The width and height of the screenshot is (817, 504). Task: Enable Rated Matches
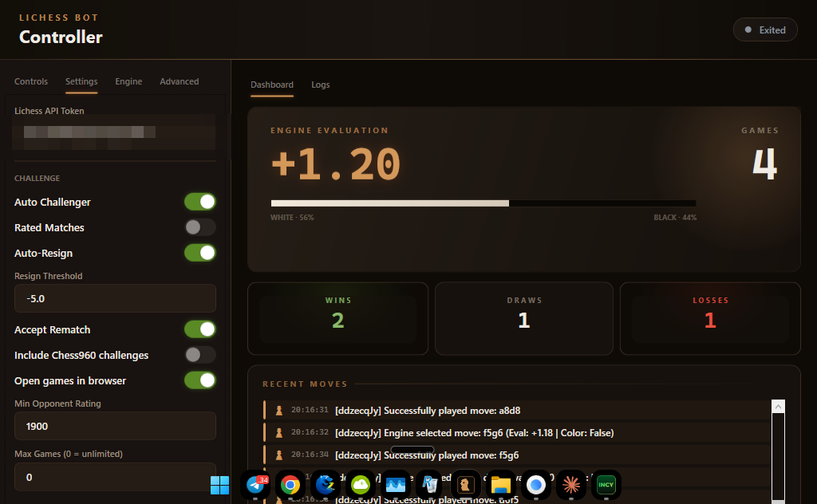pyautogui.click(x=200, y=227)
